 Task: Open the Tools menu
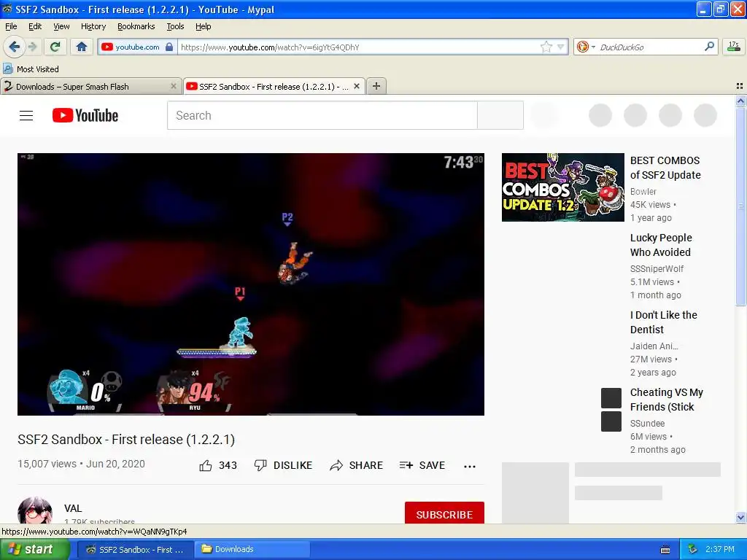point(175,26)
